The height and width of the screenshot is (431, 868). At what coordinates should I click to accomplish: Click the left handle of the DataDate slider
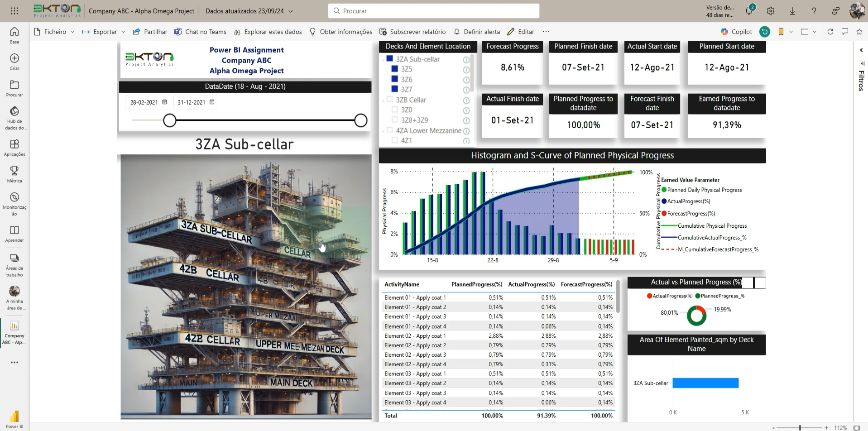(169, 120)
